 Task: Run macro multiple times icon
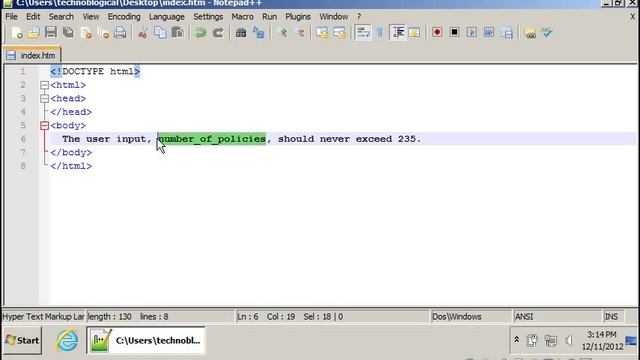489,33
